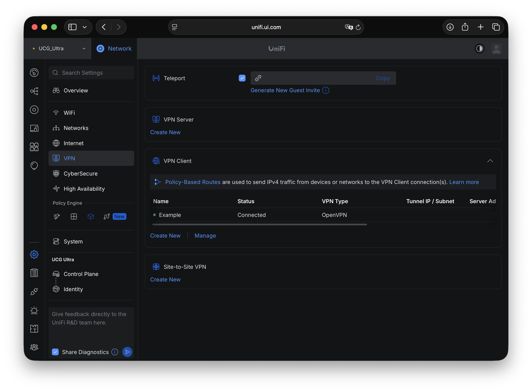
Task: Uncheck Share Diagnostics
Action: (x=55, y=352)
